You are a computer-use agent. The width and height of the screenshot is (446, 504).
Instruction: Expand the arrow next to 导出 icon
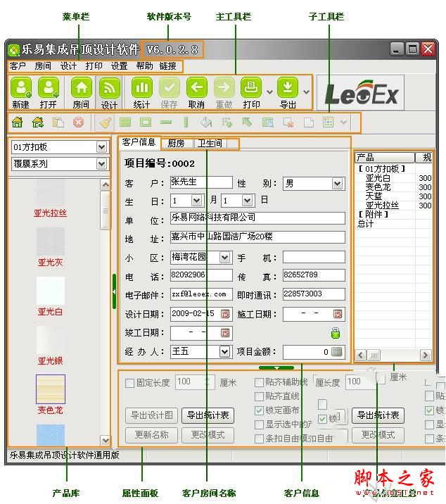(307, 92)
